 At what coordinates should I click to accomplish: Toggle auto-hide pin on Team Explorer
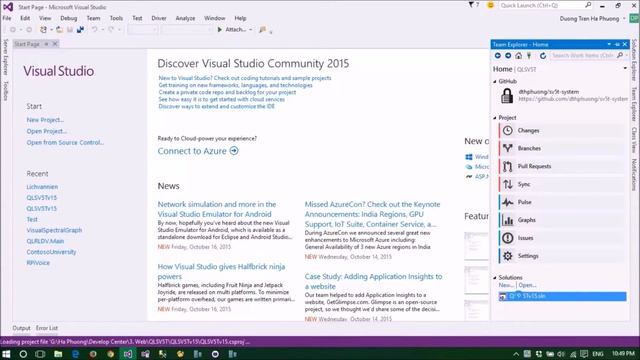click(617, 44)
